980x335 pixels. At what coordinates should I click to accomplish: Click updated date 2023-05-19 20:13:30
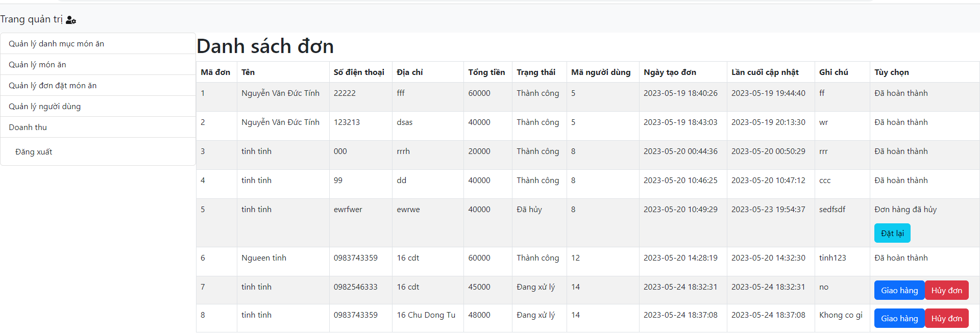point(768,122)
